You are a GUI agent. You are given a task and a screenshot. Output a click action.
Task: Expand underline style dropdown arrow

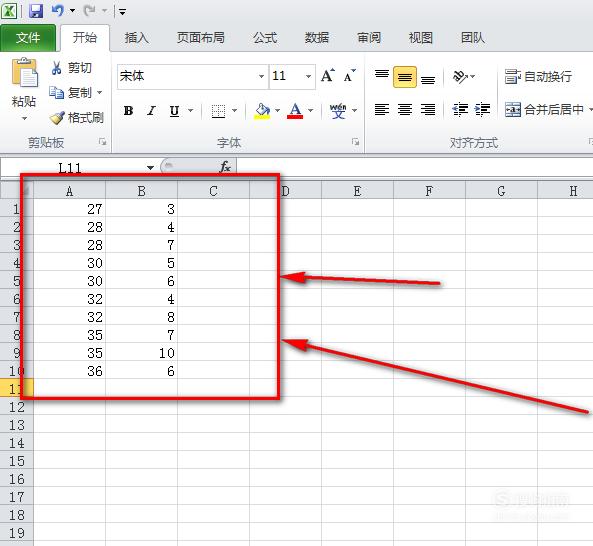[x=190, y=111]
